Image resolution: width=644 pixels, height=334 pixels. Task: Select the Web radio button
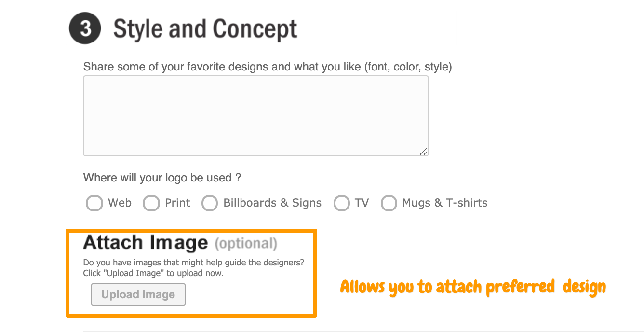tap(94, 203)
